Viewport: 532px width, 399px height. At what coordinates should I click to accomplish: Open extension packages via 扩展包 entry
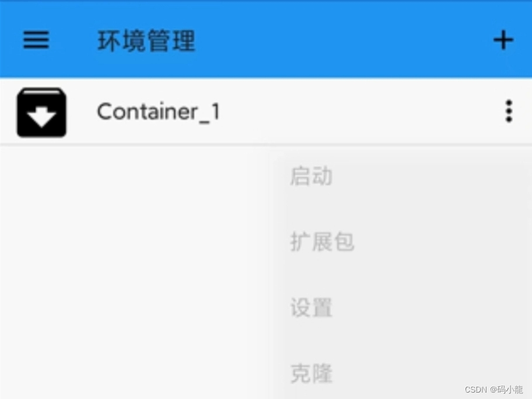[x=322, y=242]
